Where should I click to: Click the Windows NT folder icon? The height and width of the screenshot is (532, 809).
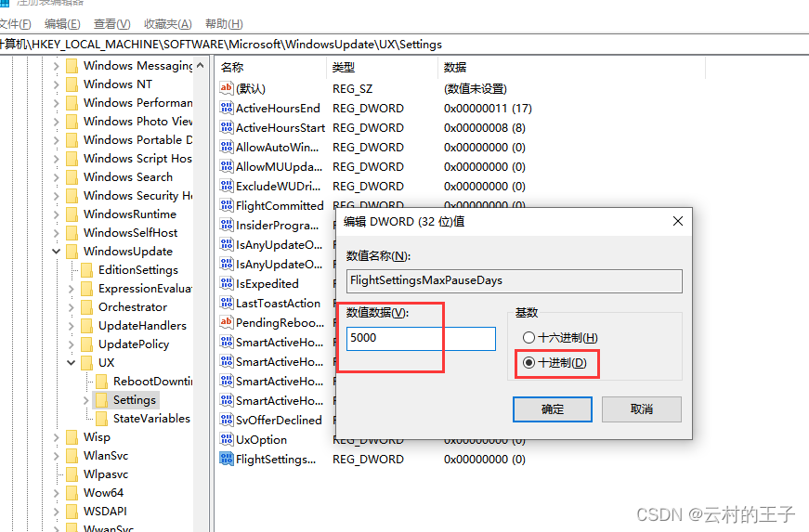click(x=72, y=84)
